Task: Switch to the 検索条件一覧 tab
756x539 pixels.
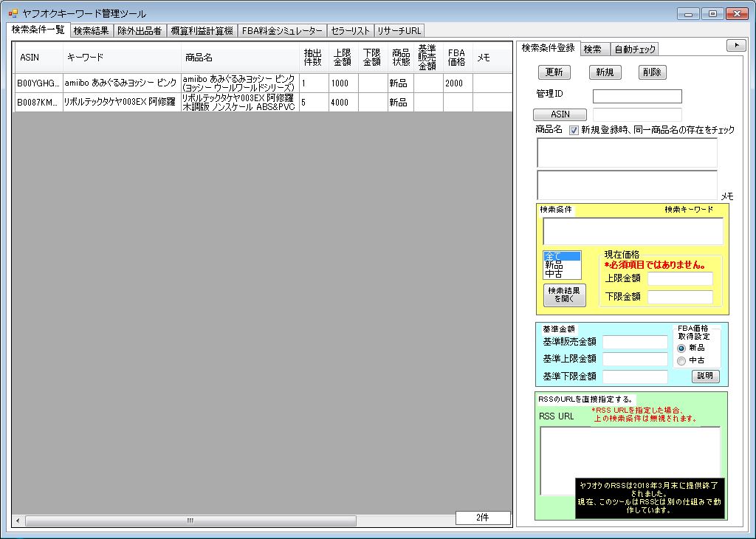Action: [38, 30]
